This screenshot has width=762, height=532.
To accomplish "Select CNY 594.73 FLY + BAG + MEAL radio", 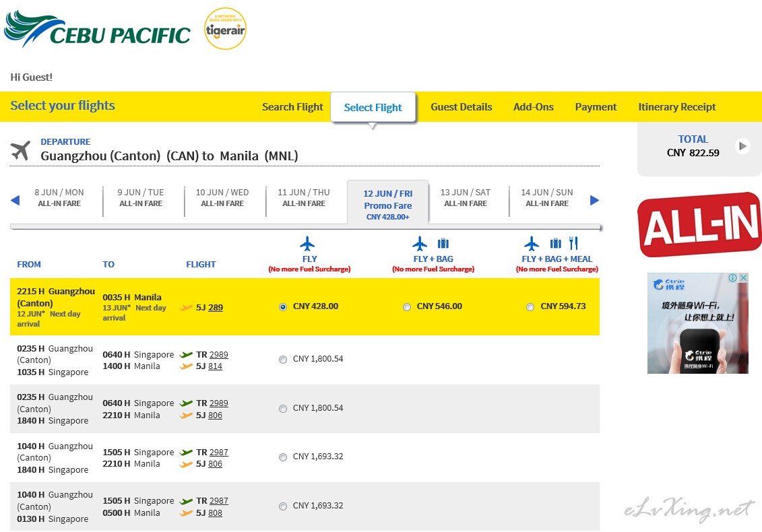I will coord(530,307).
